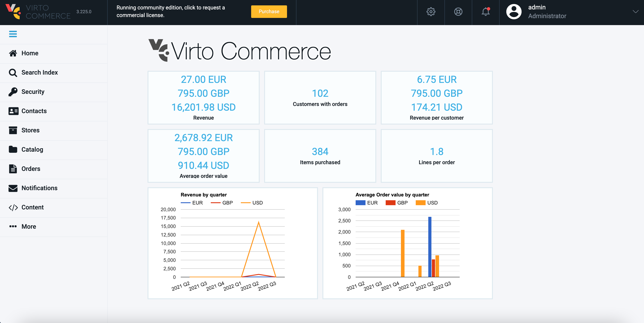644x323 pixels.
Task: Open the settings gear in the top bar
Action: pos(431,11)
